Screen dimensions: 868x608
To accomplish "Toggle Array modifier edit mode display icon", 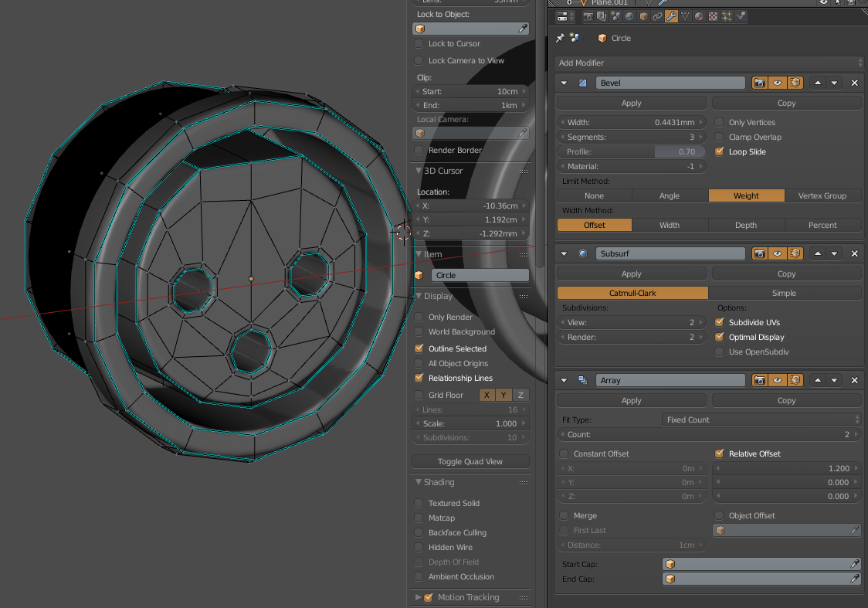I will 795,380.
